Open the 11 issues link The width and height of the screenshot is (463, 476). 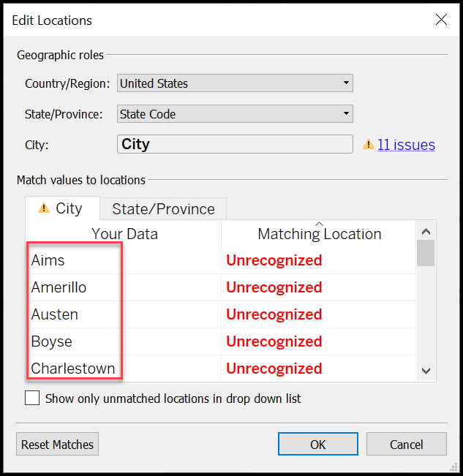(406, 145)
